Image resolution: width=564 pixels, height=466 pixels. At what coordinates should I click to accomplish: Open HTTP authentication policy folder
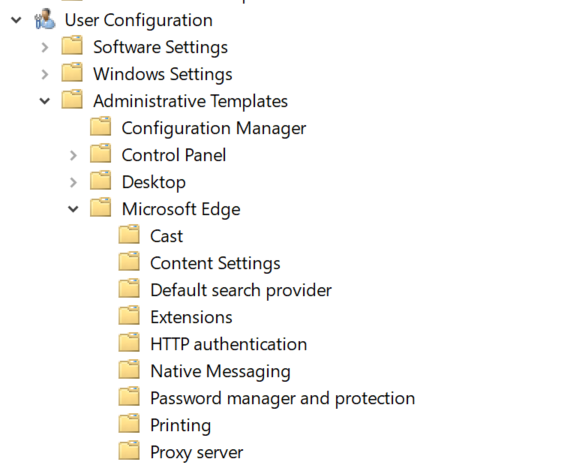pyautogui.click(x=229, y=344)
